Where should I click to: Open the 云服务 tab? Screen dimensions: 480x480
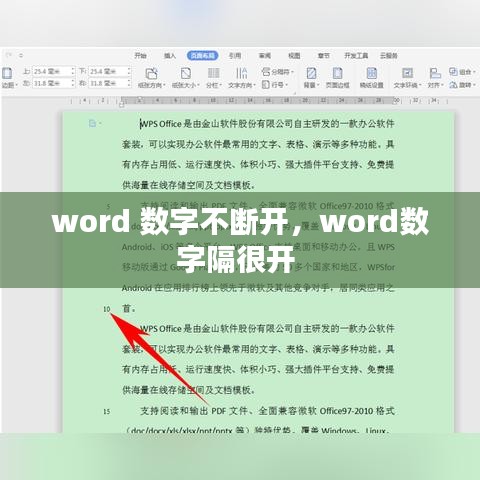[x=389, y=56]
